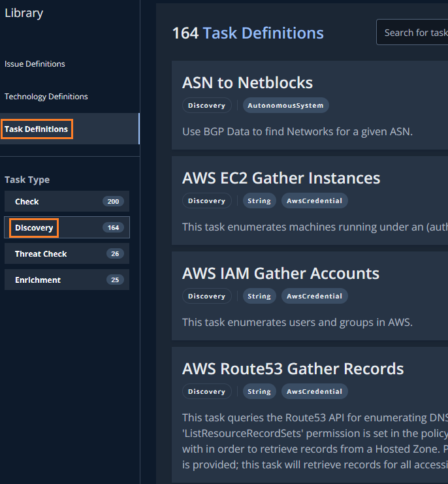This screenshot has width=448, height=484.
Task: Filter by the Threat Check task type
Action: click(67, 253)
